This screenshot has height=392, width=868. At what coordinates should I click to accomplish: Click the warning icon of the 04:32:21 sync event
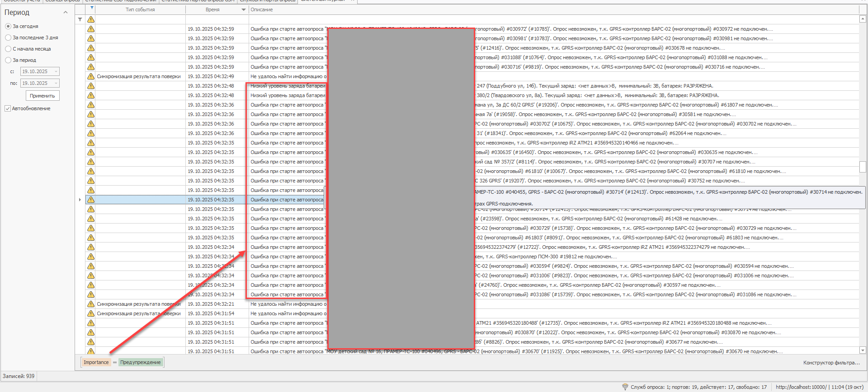(91, 304)
